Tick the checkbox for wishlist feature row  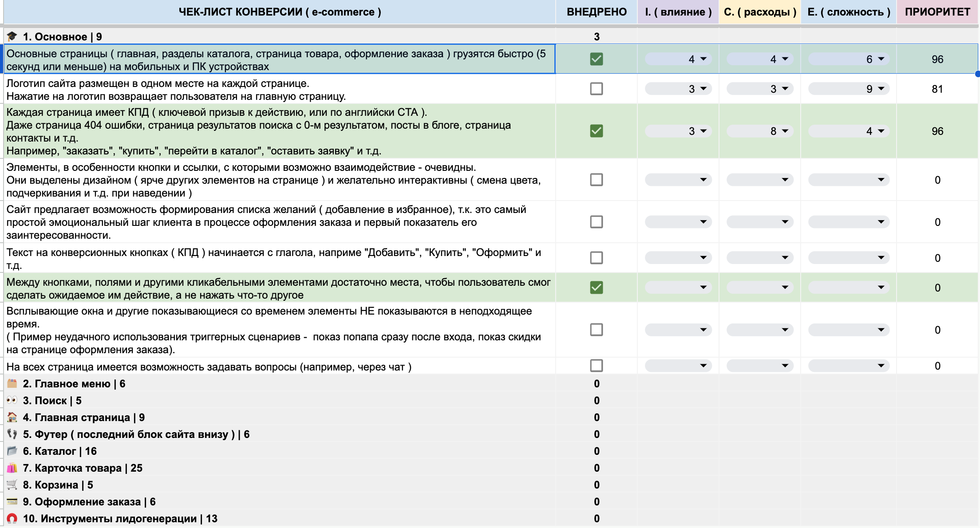[x=596, y=222]
